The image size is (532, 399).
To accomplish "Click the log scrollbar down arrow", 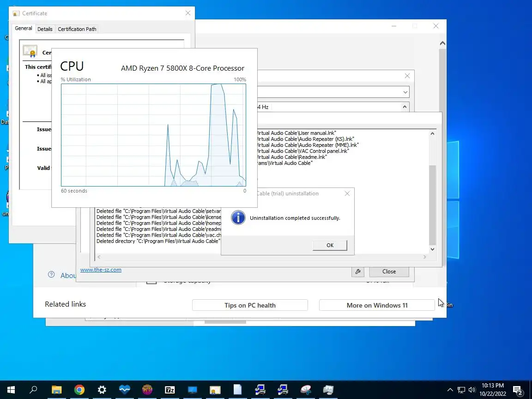I will point(432,249).
